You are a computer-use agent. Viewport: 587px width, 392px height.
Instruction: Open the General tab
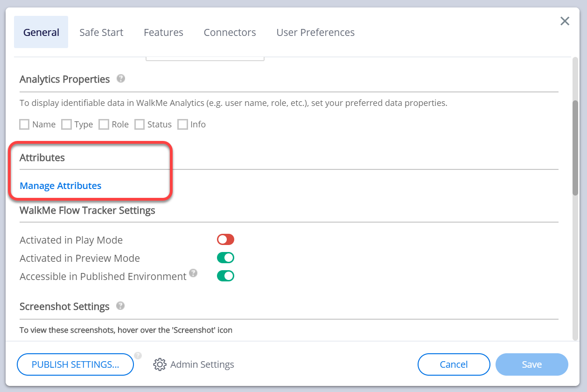point(41,32)
